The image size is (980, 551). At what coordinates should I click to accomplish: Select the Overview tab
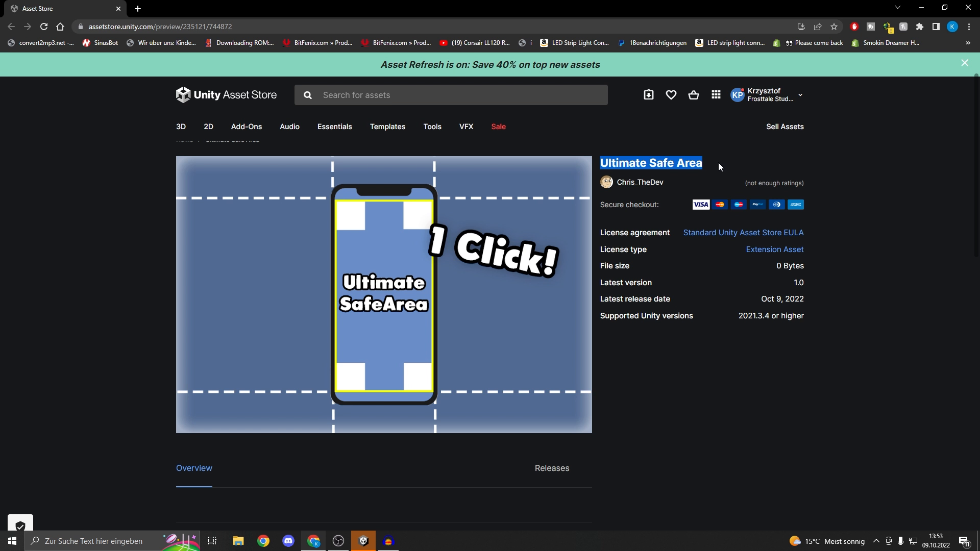point(194,467)
